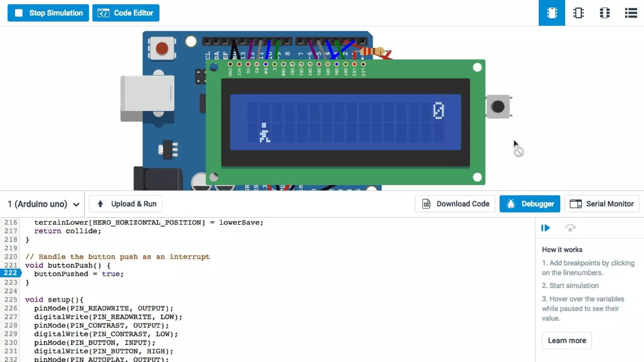Toggle the Debugger panel
Screen dimensions: 644x362
coord(530,204)
